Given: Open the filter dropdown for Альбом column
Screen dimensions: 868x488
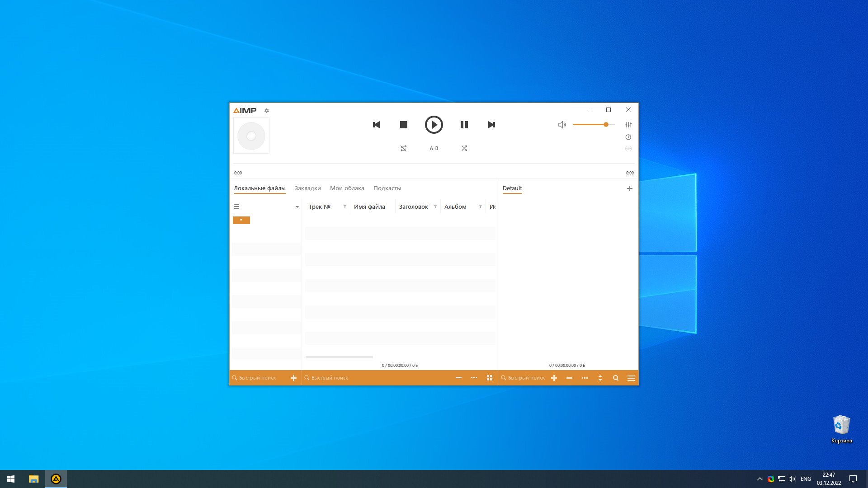Looking at the screenshot, I should point(481,206).
